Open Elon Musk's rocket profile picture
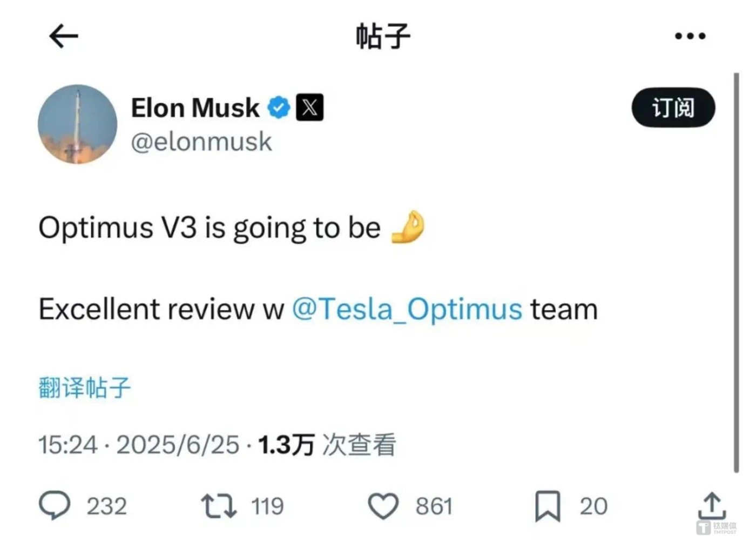This screenshot has height=549, width=756. (x=77, y=124)
